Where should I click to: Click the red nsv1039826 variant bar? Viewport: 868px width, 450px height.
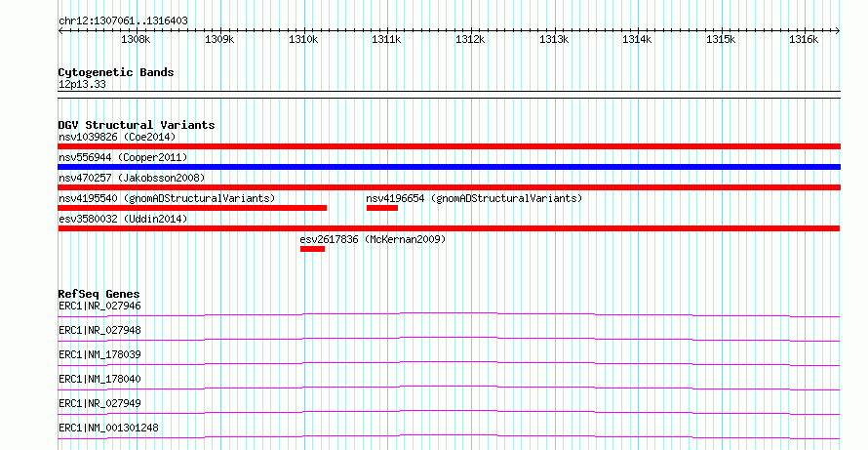tap(449, 146)
